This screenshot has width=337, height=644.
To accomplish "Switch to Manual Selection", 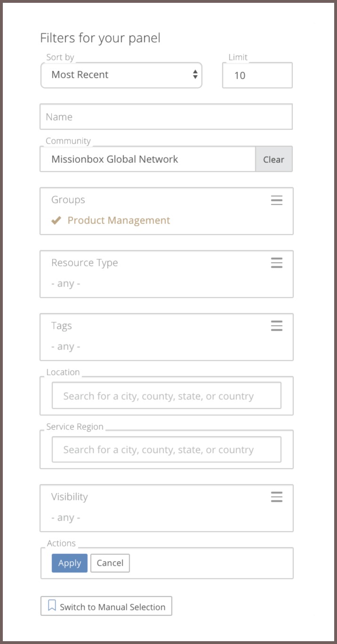I will [x=106, y=606].
